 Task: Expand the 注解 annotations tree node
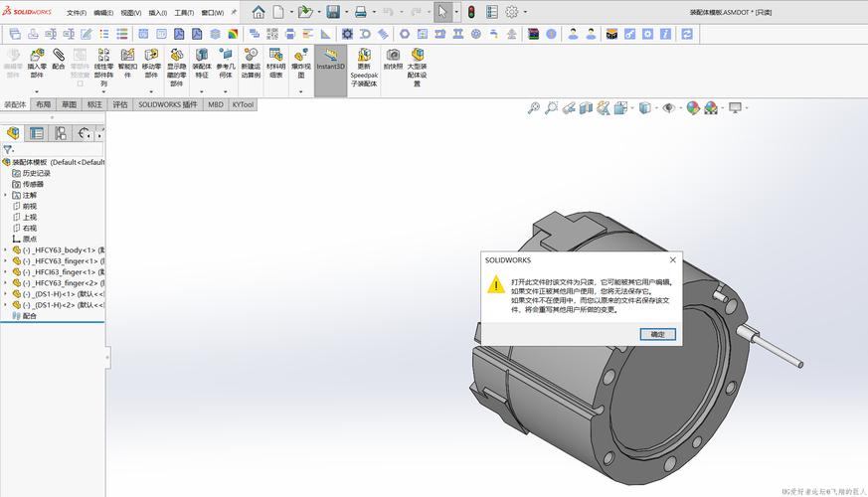(x=6, y=196)
